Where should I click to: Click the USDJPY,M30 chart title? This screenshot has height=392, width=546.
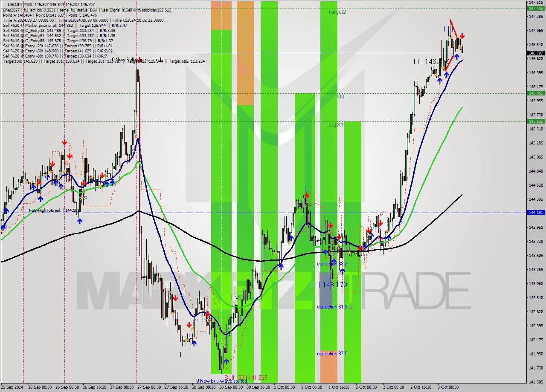(20, 4)
